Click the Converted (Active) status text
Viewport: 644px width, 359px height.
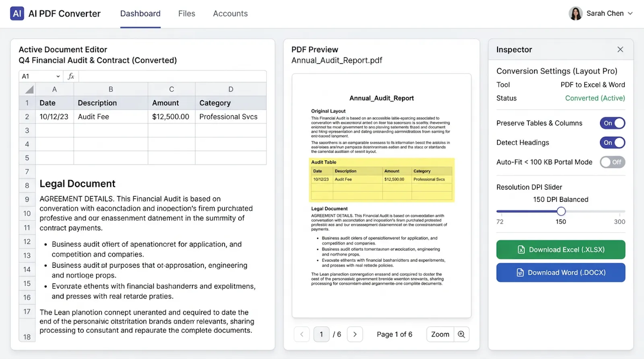pyautogui.click(x=595, y=98)
